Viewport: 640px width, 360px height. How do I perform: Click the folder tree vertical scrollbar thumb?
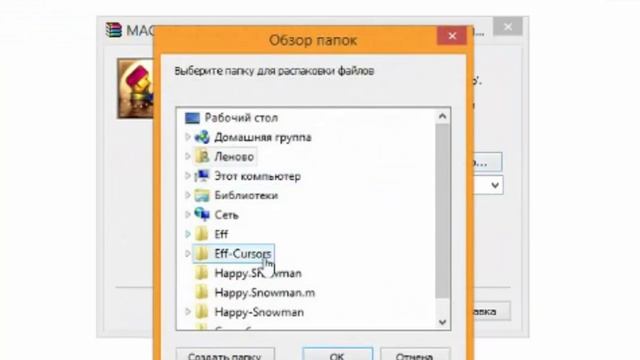click(442, 211)
